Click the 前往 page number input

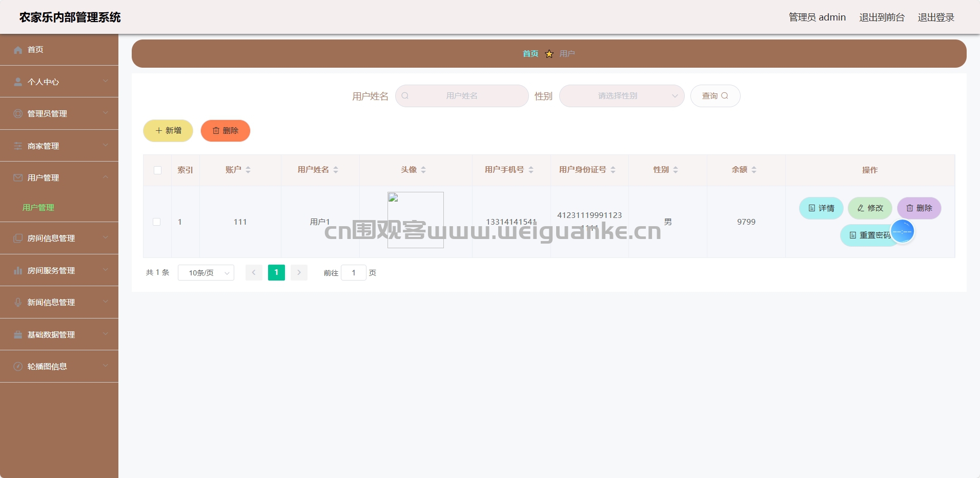pyautogui.click(x=354, y=273)
